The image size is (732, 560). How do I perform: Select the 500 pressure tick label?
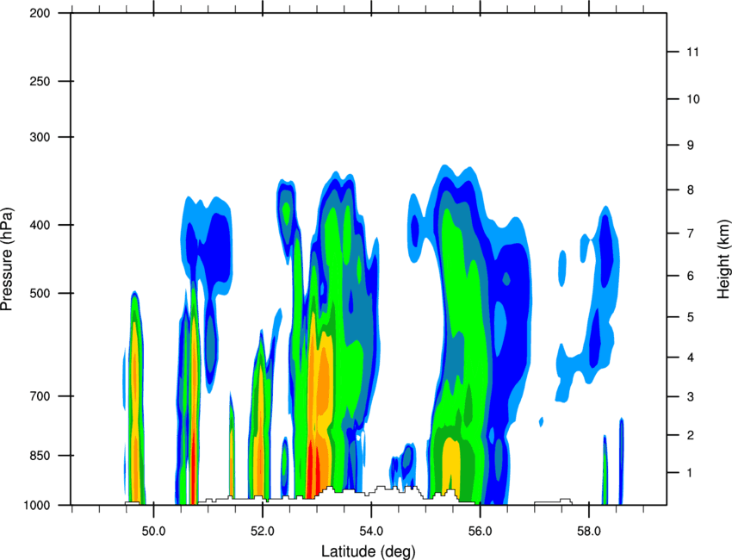(x=40, y=293)
